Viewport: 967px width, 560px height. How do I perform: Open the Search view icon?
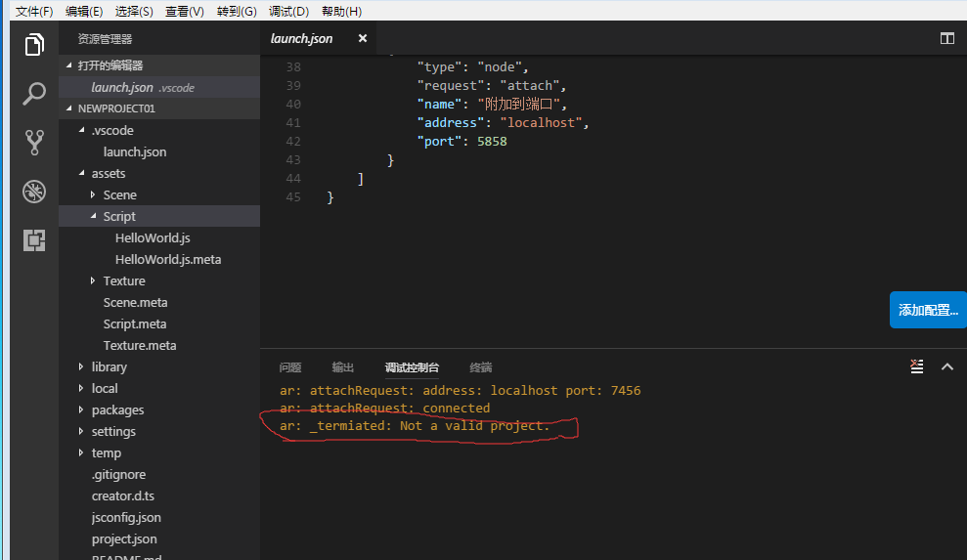coord(34,94)
